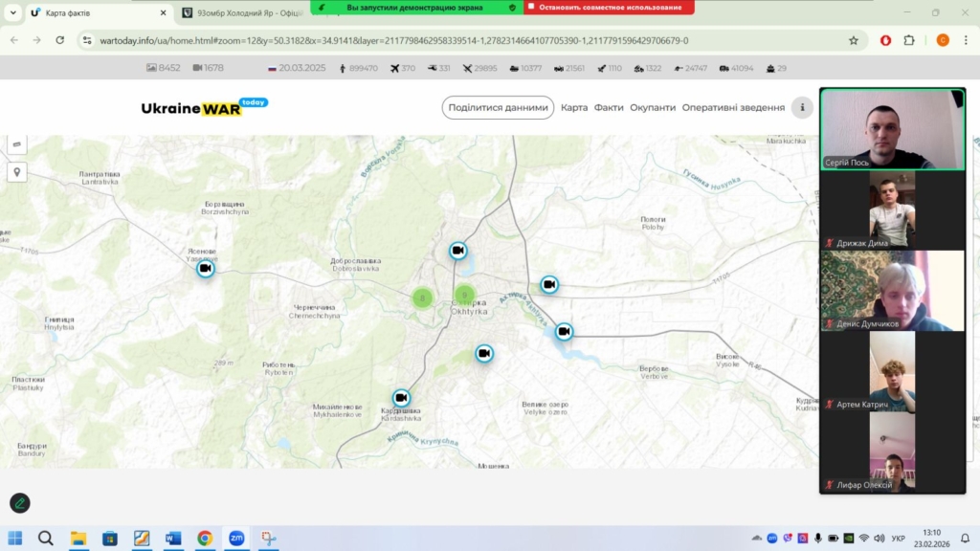Open Chrome extensions puzzle icon

(x=908, y=40)
